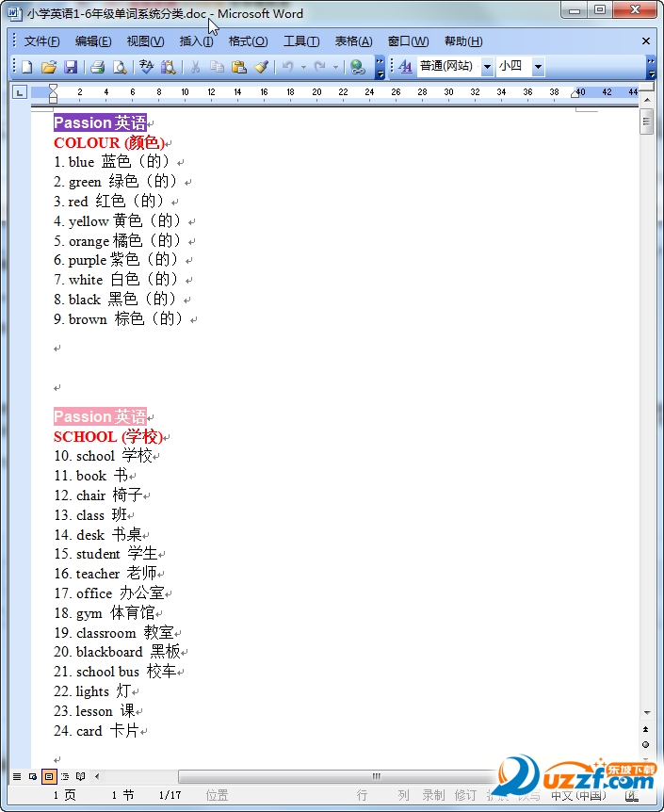Image resolution: width=664 pixels, height=812 pixels.
Task: Activate the Format Painter brush
Action: coord(261,67)
